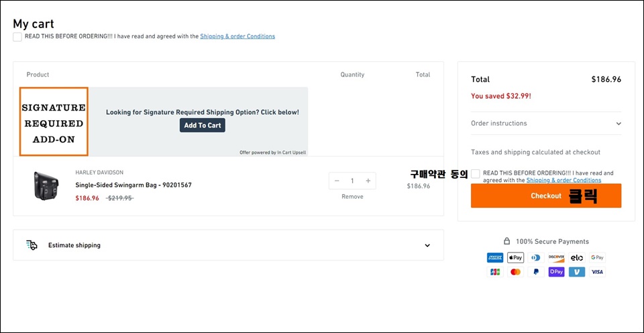Screen dimensions: 644x333
Task: Expand the Estimate shipping chevron
Action: (427, 246)
